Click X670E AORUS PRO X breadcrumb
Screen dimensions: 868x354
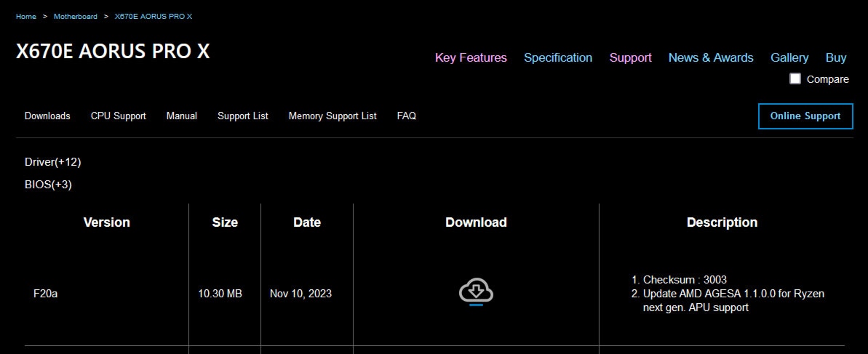pyautogui.click(x=154, y=16)
